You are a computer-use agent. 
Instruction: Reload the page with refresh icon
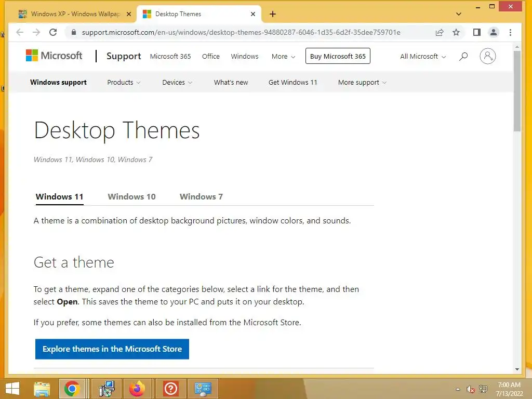coord(53,32)
